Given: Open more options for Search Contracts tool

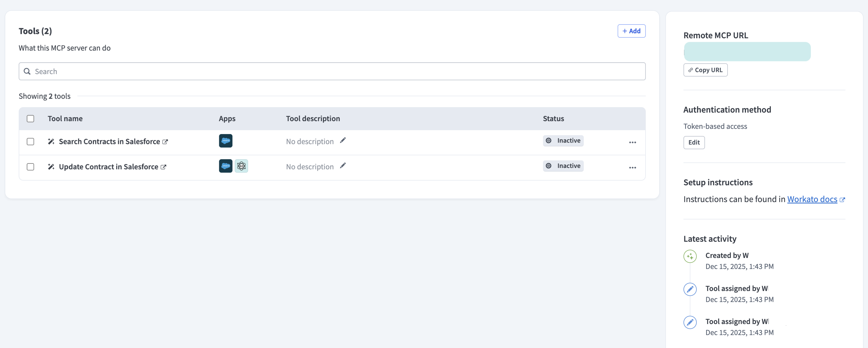Looking at the screenshot, I should [x=632, y=143].
